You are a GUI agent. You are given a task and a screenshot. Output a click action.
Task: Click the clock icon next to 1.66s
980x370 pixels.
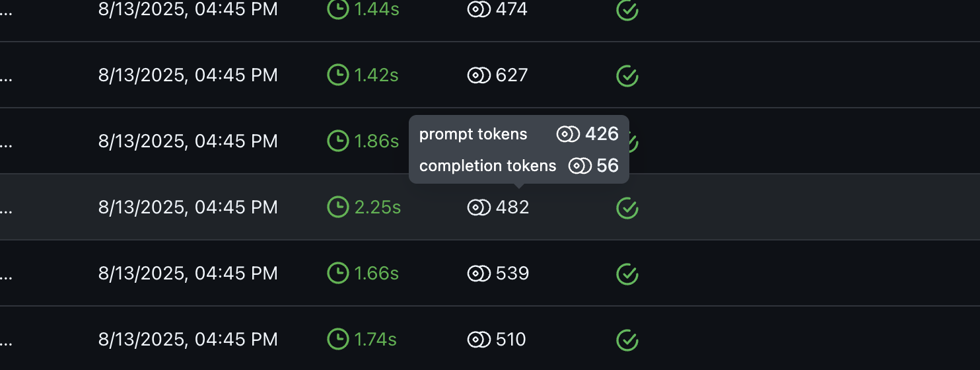pos(338,273)
